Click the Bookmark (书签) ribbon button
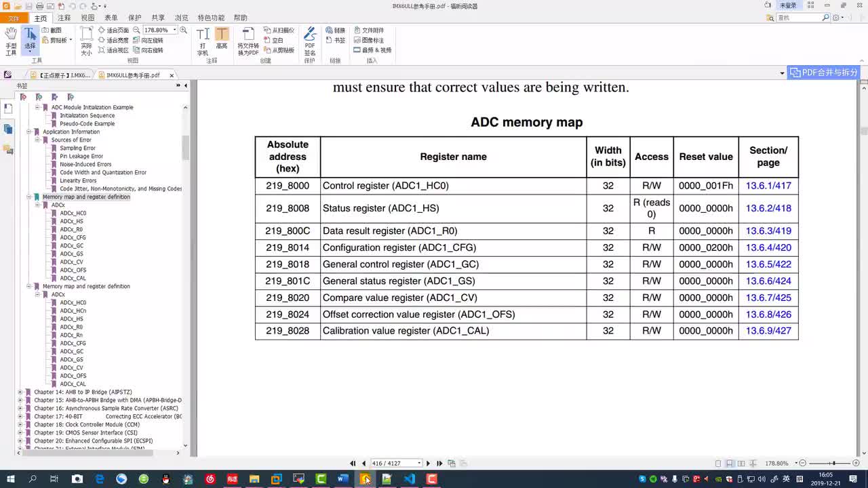This screenshot has height=488, width=868. [335, 40]
